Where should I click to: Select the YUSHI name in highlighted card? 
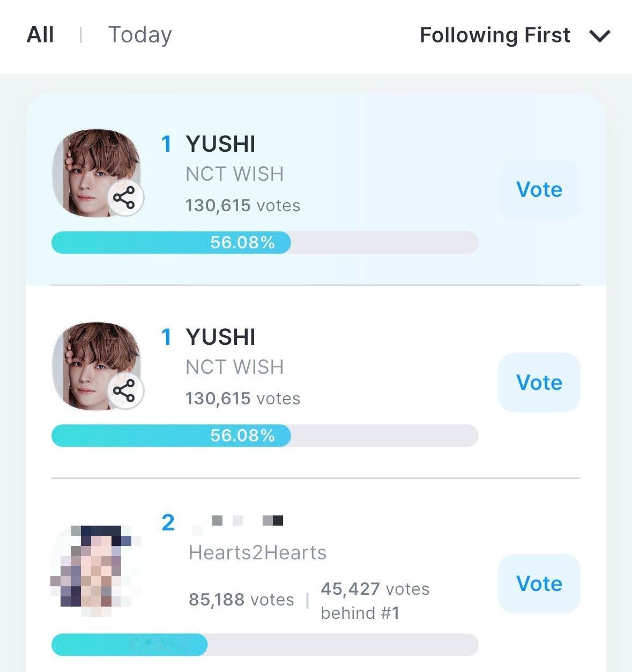pos(220,144)
